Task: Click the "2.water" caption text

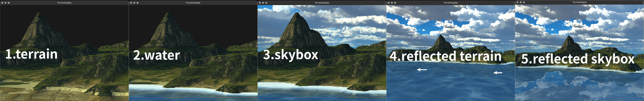Action: click(156, 55)
